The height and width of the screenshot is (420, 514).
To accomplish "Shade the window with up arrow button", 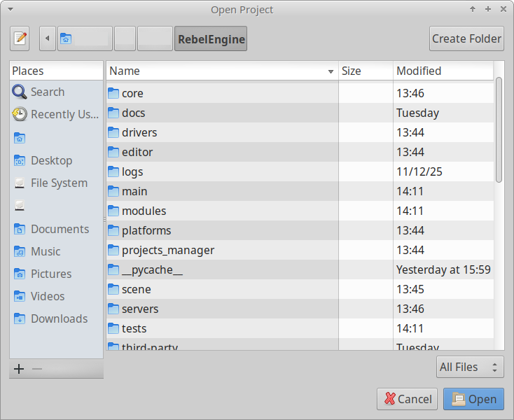I will point(473,9).
